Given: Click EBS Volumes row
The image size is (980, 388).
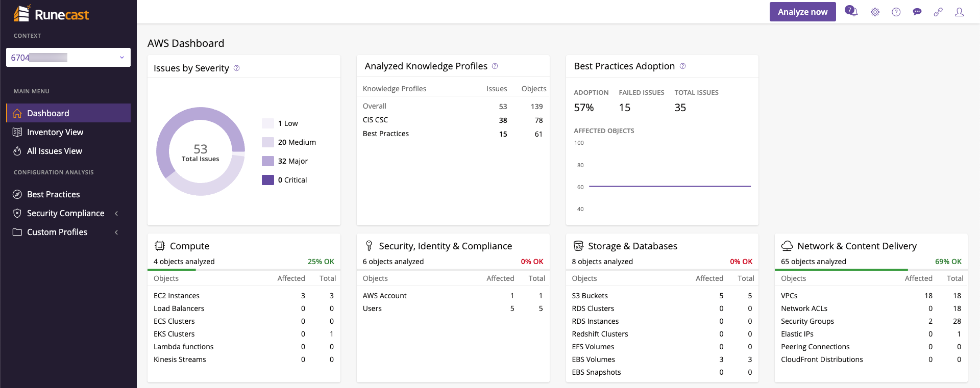Looking at the screenshot, I should (x=662, y=359).
